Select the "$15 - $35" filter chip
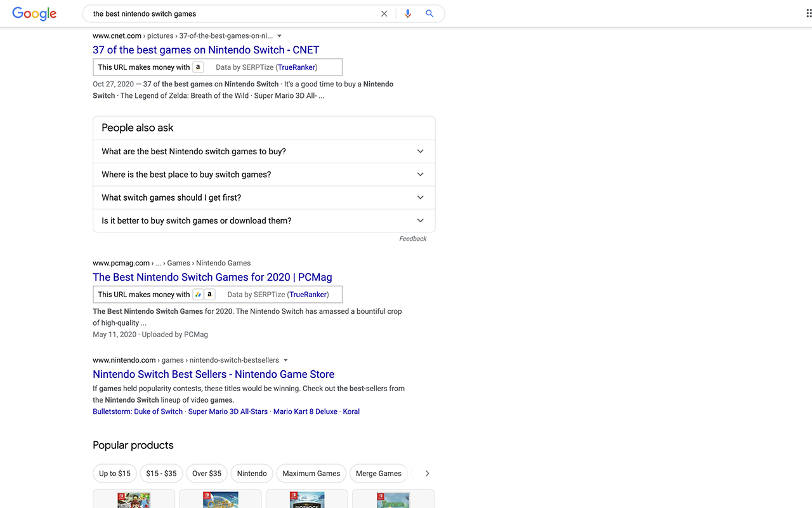The image size is (812, 508). 161,473
